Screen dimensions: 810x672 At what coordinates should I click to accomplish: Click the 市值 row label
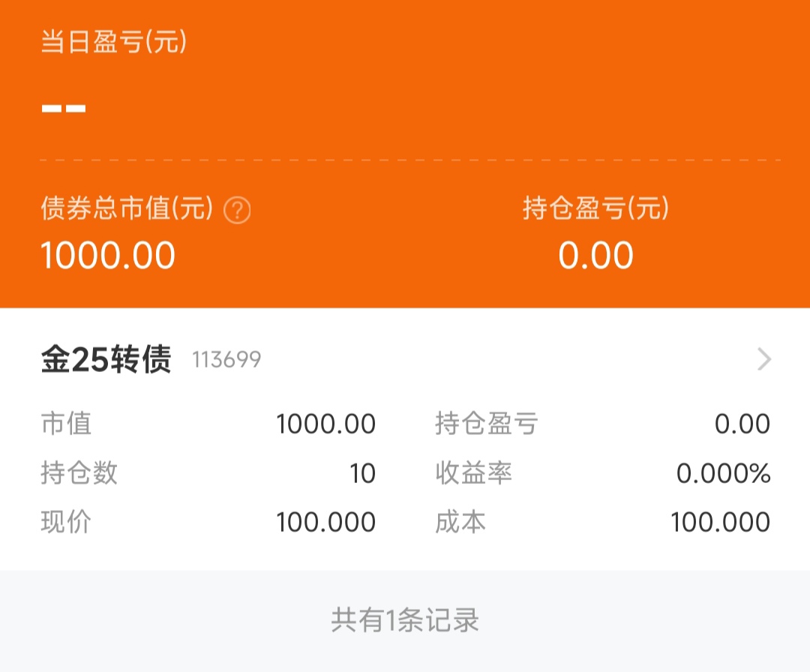[66, 424]
